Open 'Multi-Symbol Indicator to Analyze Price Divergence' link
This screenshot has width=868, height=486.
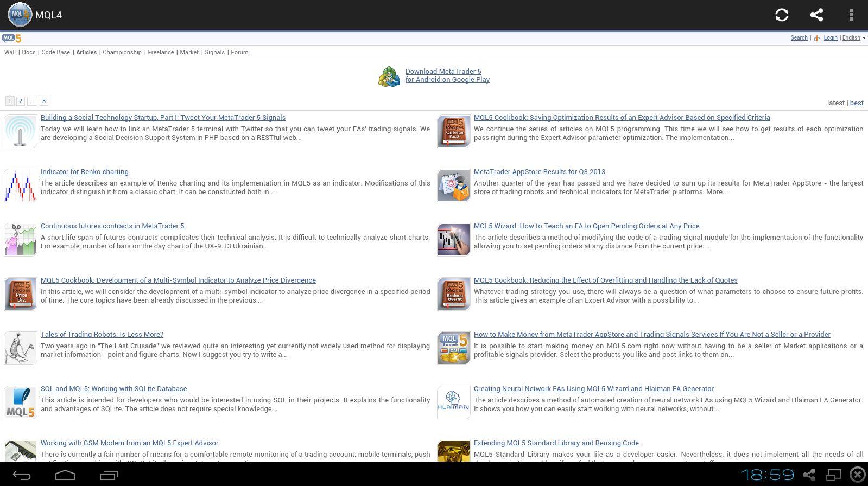(x=178, y=280)
